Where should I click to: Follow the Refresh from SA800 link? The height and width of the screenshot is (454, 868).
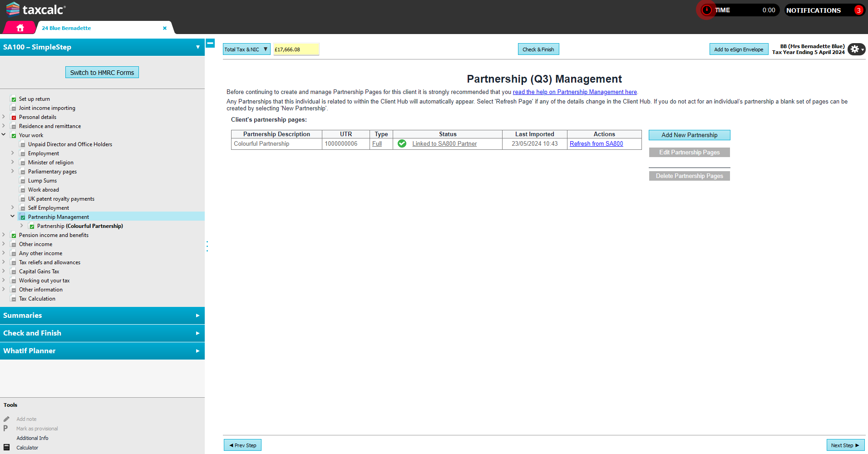point(596,143)
